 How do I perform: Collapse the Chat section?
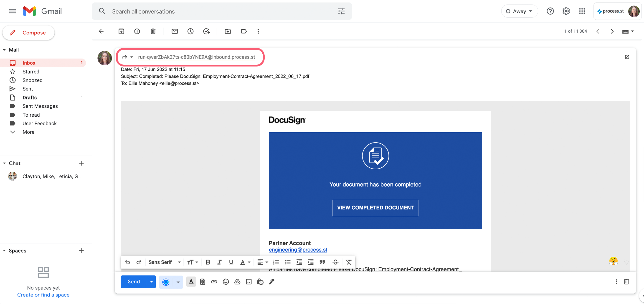[x=4, y=163]
